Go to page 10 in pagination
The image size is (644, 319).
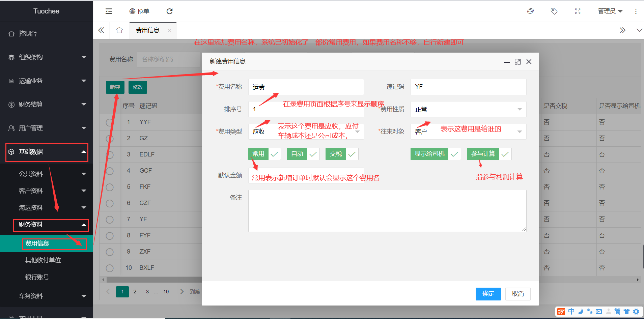pos(166,292)
